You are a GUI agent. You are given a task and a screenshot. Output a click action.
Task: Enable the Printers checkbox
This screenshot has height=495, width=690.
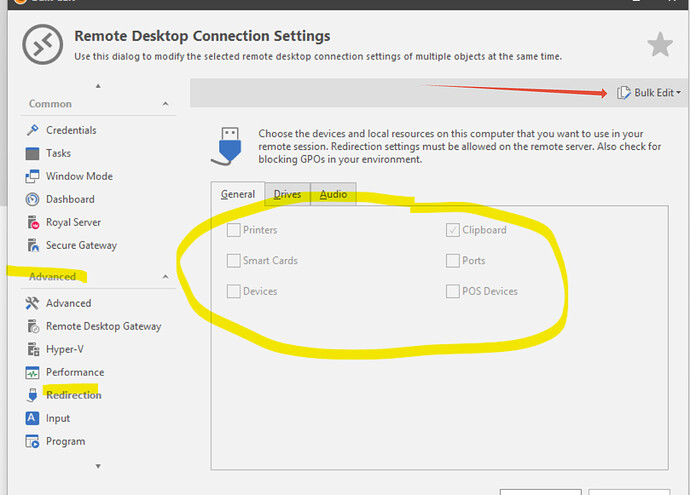233,230
